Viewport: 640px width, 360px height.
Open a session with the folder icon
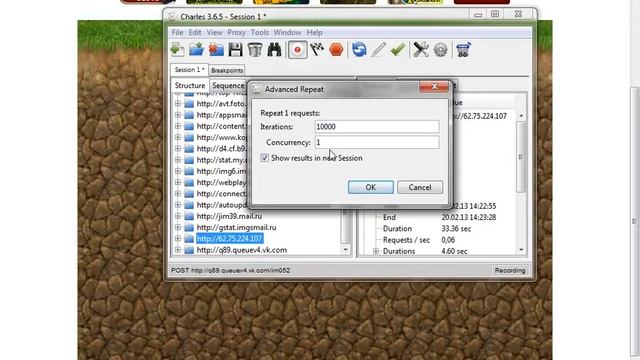[x=197, y=50]
